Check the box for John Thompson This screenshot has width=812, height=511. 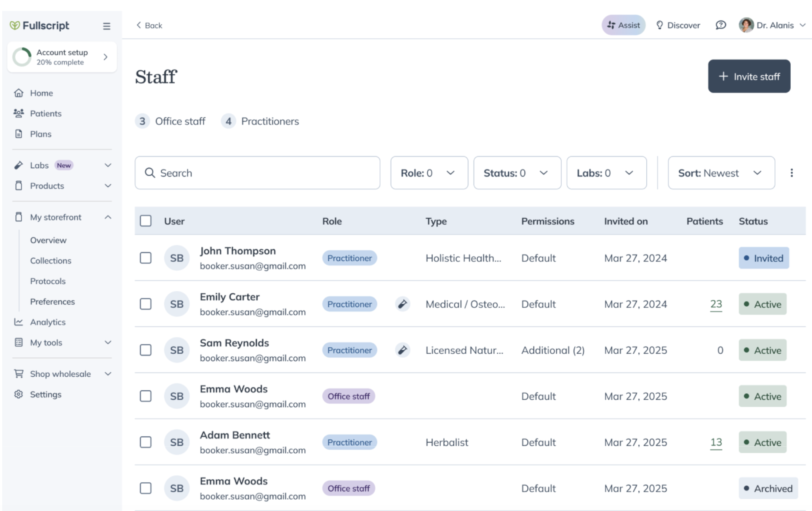[x=146, y=258]
